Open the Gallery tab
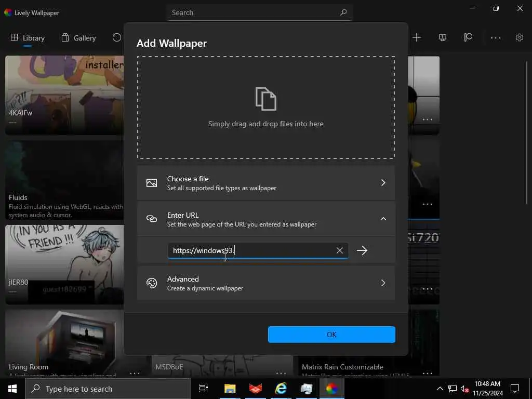This screenshot has width=532, height=399. click(79, 38)
